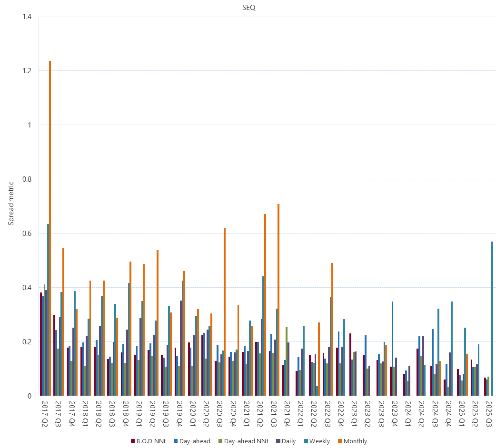The image size is (496, 448).
Task: Select the orange Monthly bar above 2021 Q3
Action: [x=278, y=300]
